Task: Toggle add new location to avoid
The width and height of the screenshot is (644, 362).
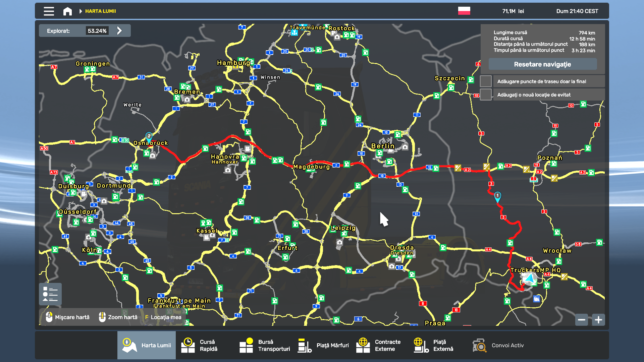Action: (486, 95)
